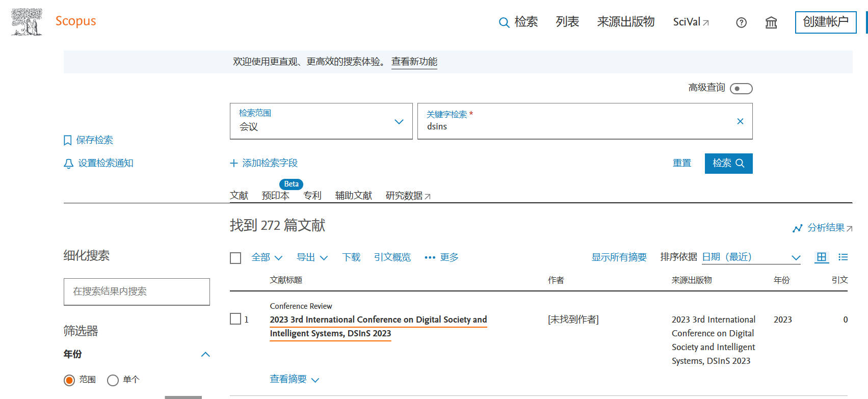Screen dimensions: 868x399
Task: Switch to list view icon
Action: [843, 257]
